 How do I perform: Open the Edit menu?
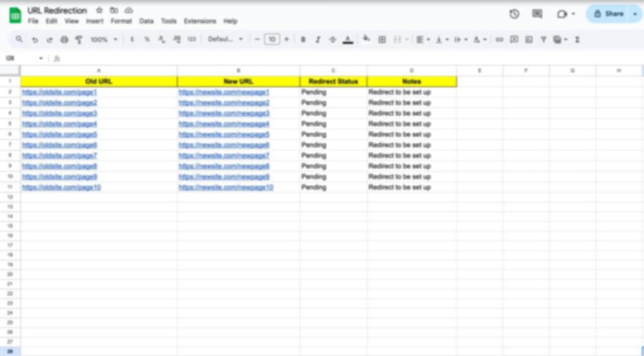tap(52, 21)
